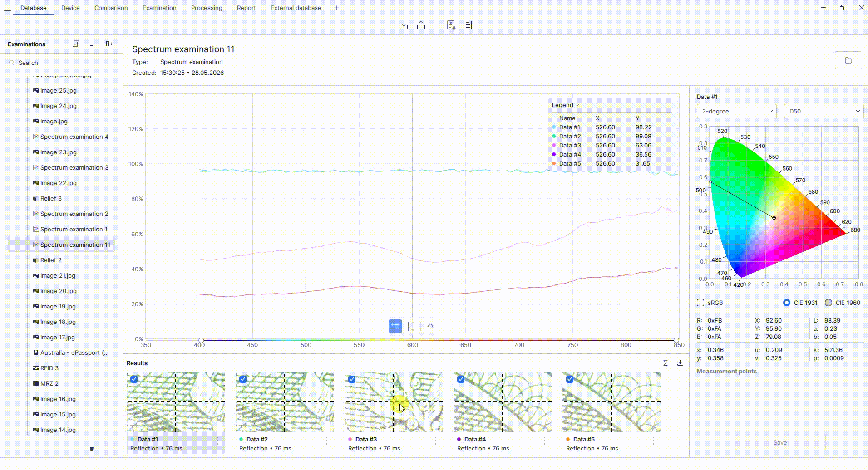Switch to the Device tab
Viewport: 868px width, 470px height.
point(70,8)
